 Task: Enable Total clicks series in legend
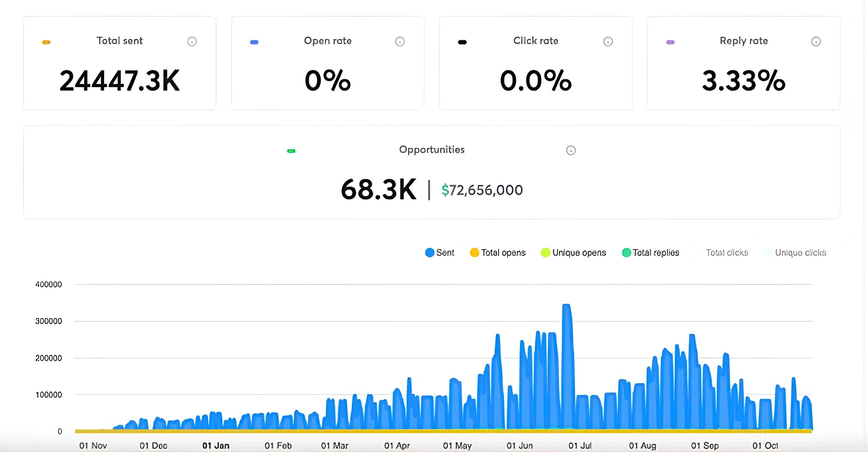coord(726,252)
